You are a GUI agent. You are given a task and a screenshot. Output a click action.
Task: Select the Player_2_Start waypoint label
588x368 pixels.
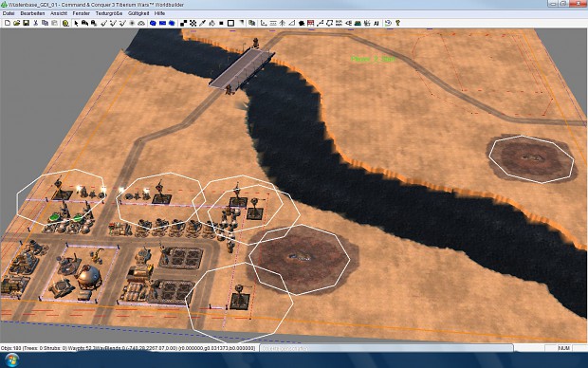373,59
